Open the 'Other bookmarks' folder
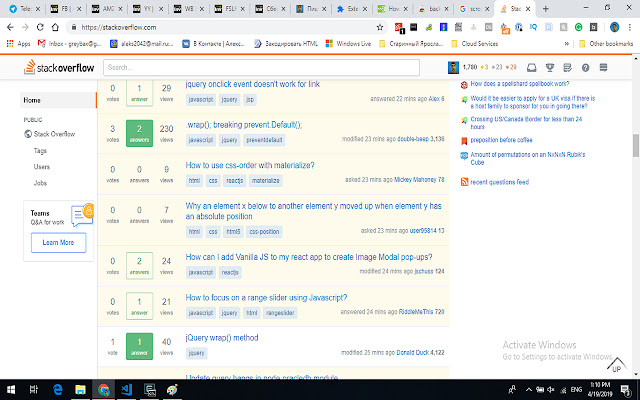 (x=606, y=44)
